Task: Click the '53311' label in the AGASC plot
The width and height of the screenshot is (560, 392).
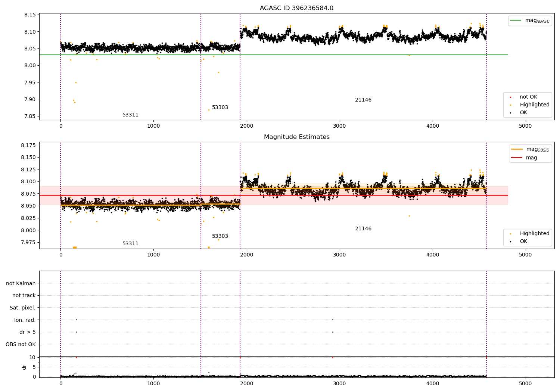Action: [x=130, y=115]
